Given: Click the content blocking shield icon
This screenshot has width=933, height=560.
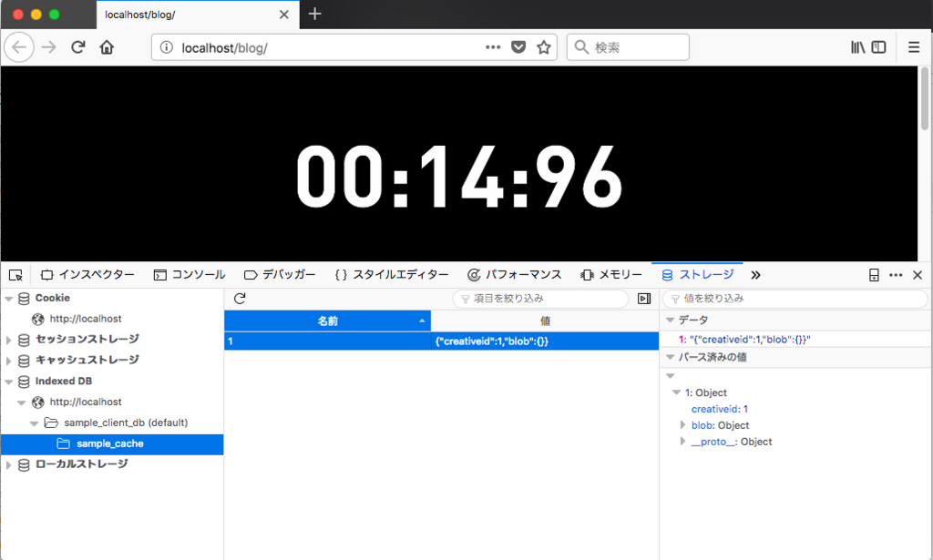Looking at the screenshot, I should 518,46.
